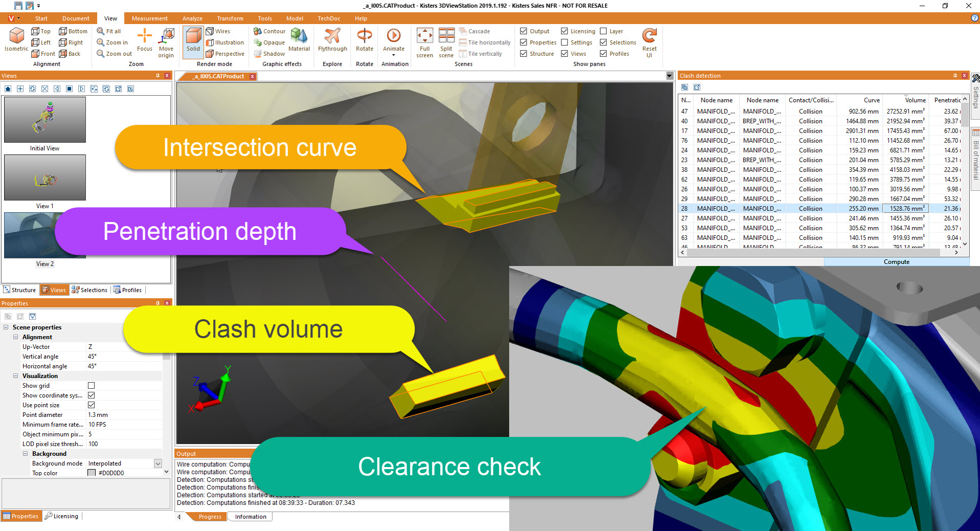Click the Zoom in tool

112,42
